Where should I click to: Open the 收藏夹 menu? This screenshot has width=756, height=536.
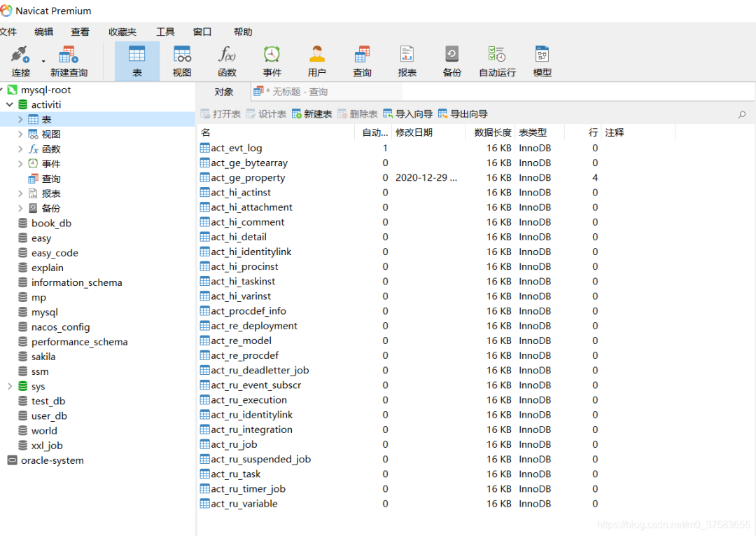(122, 32)
